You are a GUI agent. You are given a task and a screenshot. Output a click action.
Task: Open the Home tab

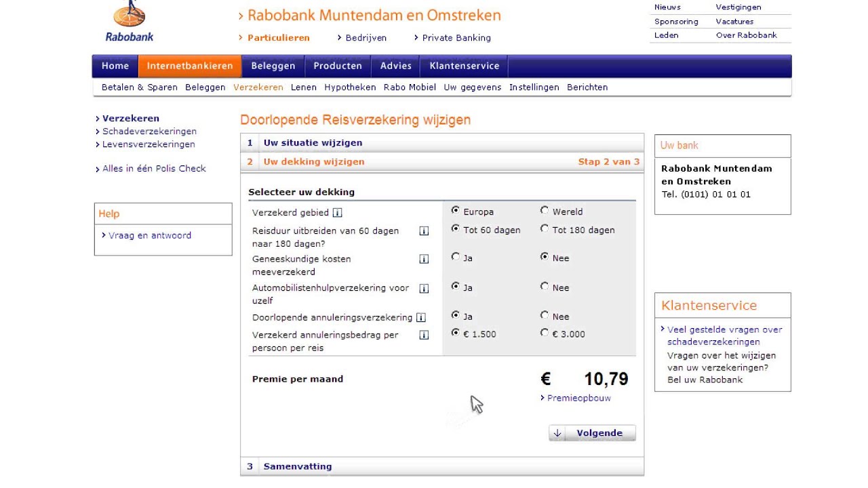[115, 66]
